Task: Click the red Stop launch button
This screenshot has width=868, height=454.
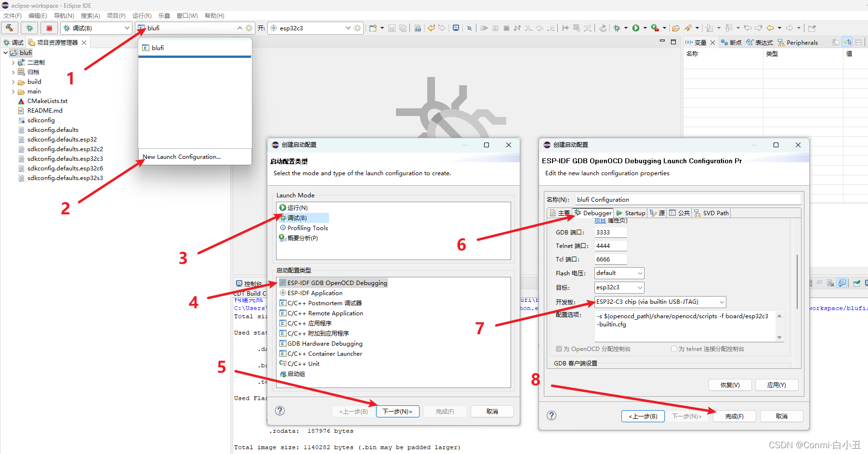Action: click(x=49, y=28)
